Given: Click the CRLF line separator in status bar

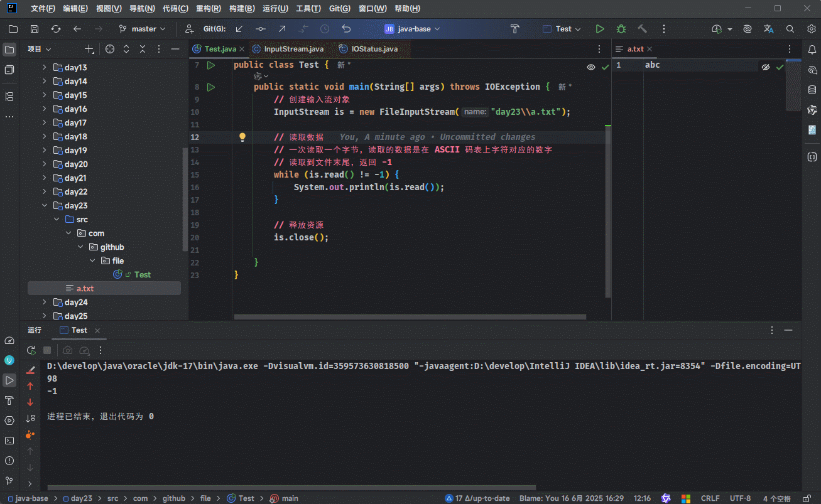Looking at the screenshot, I should tap(710, 498).
